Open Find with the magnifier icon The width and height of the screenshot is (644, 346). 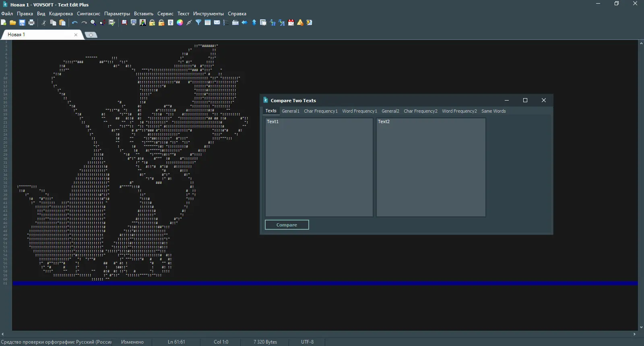click(x=93, y=23)
